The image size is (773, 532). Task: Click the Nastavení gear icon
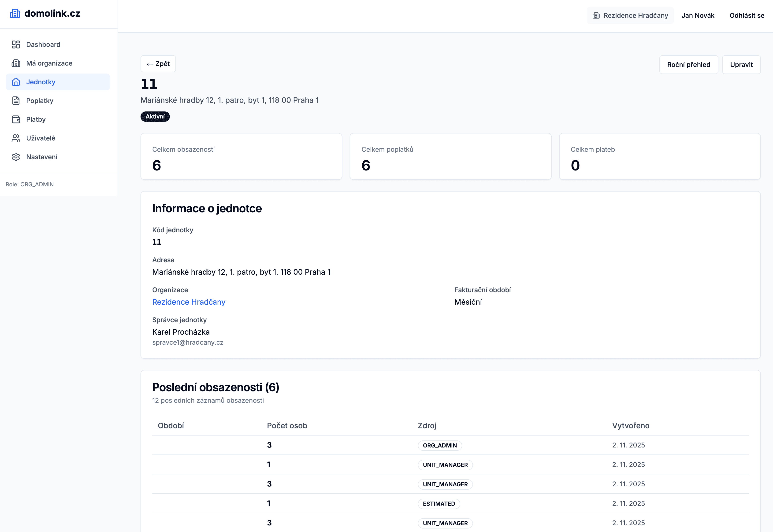pyautogui.click(x=16, y=156)
